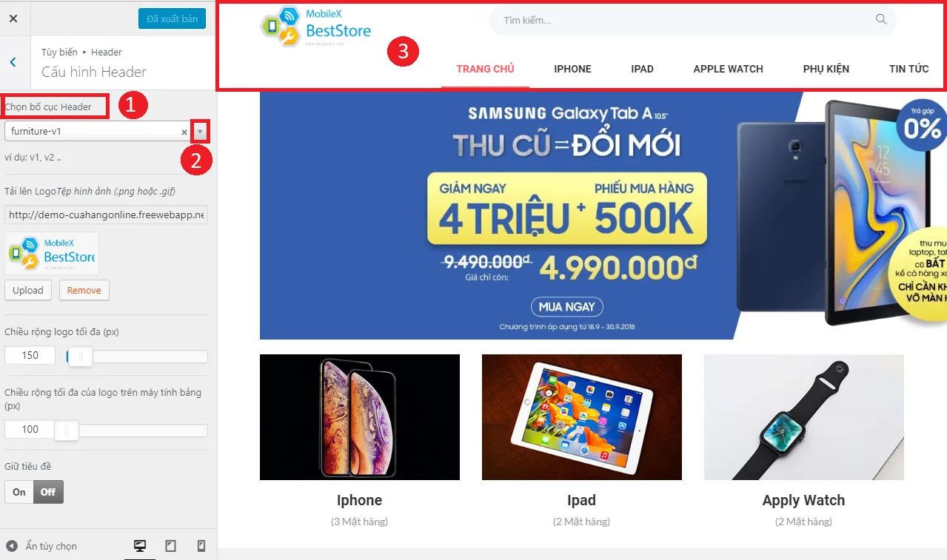The height and width of the screenshot is (560, 947).
Task: Clear the furniture-v1 selection with the x icon
Action: pos(184,132)
